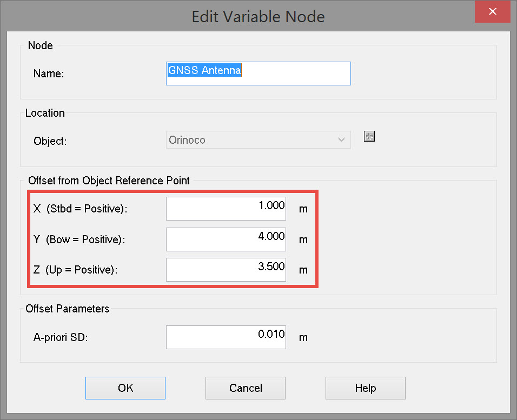Open the Object dropdown showing Orinoco
Image resolution: width=517 pixels, height=420 pixels.
click(x=258, y=140)
